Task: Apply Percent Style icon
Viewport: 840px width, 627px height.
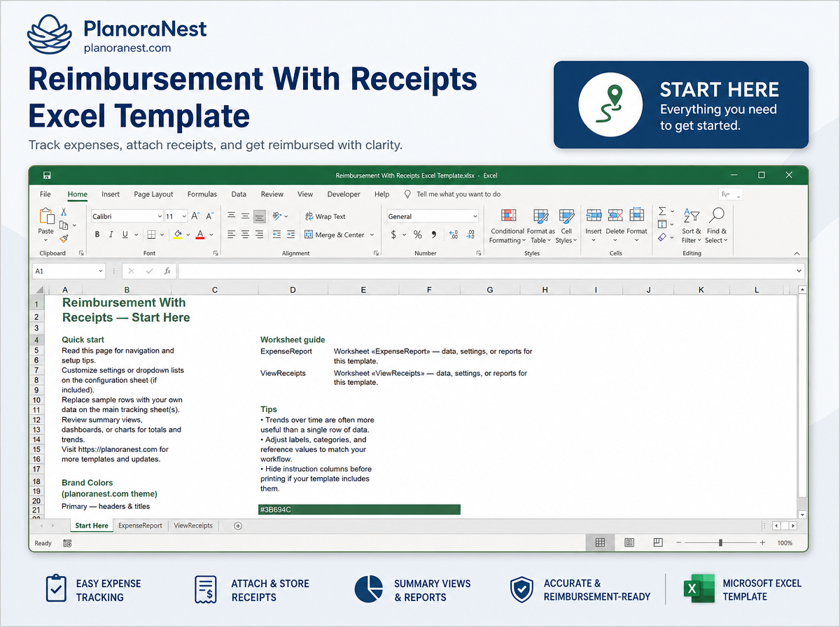Action: click(418, 235)
